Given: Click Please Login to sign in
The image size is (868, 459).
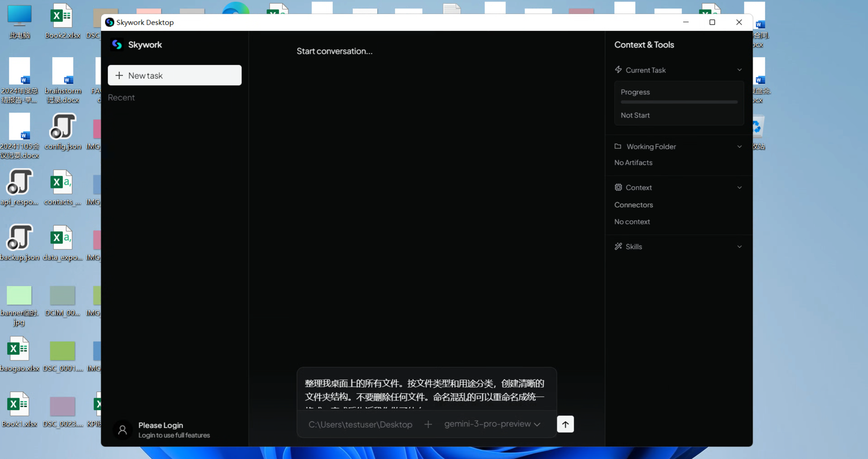Looking at the screenshot, I should click(x=160, y=425).
